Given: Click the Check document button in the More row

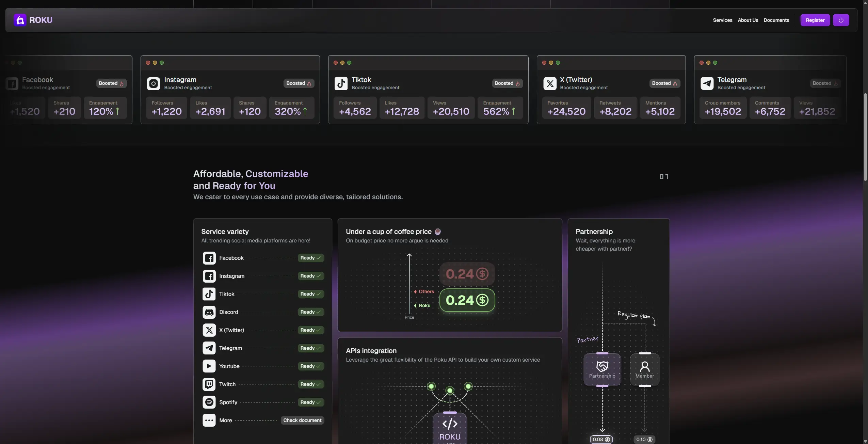Looking at the screenshot, I should (x=302, y=421).
